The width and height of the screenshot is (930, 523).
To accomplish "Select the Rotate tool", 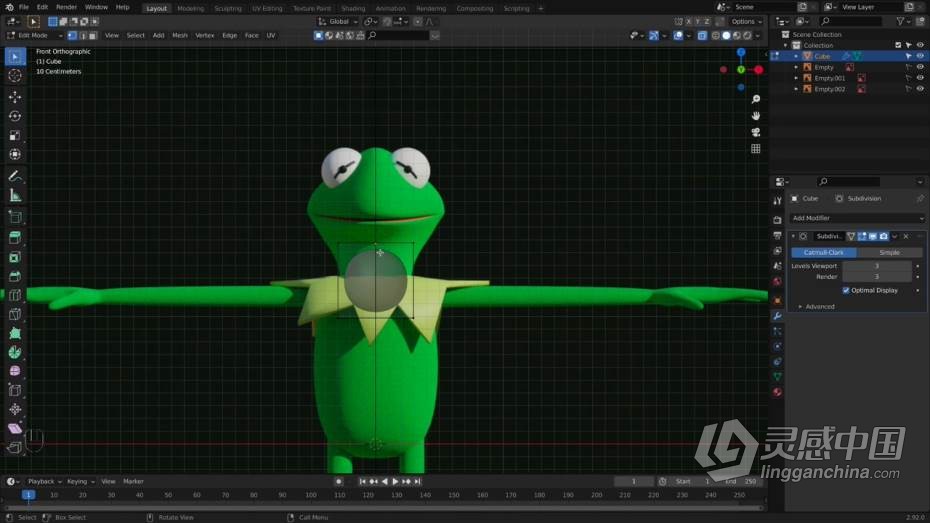I will [15, 116].
